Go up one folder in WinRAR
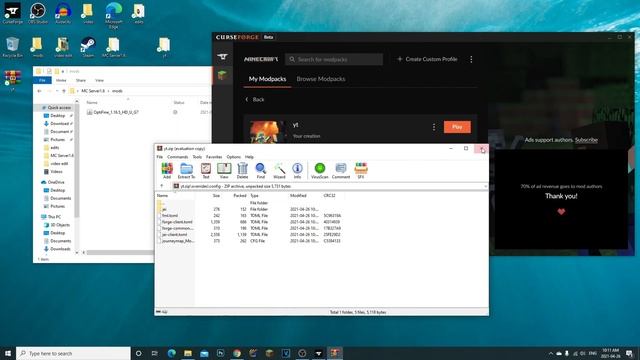Screen dimensions: 640x360 tap(162, 186)
